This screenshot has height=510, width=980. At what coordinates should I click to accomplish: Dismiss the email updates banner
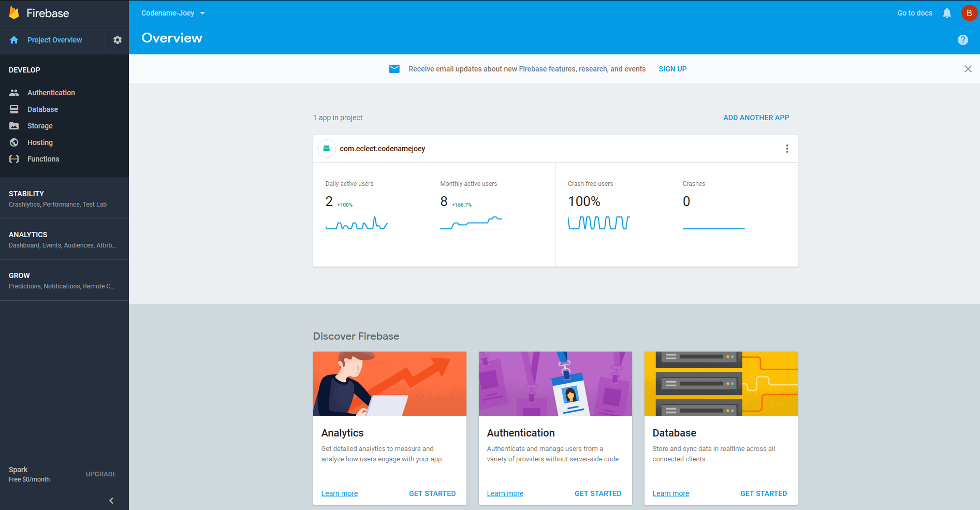968,69
